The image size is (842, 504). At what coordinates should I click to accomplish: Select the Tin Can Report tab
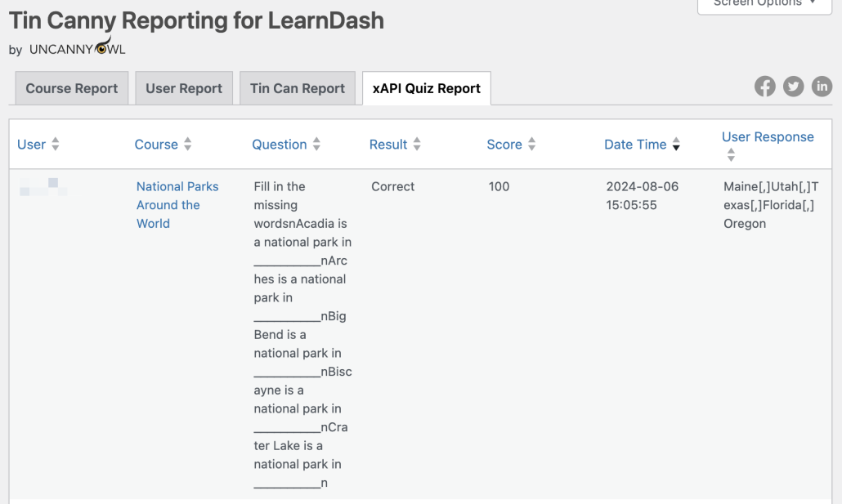(x=297, y=87)
